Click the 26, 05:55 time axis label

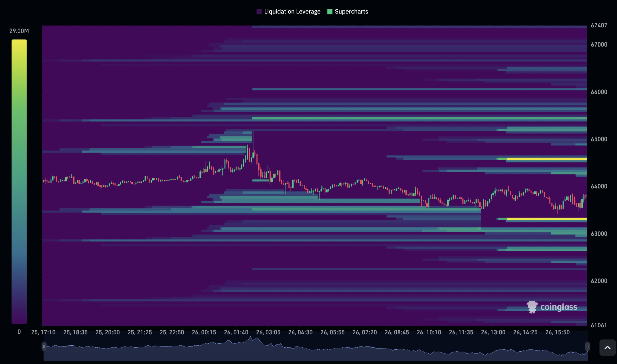coord(333,332)
